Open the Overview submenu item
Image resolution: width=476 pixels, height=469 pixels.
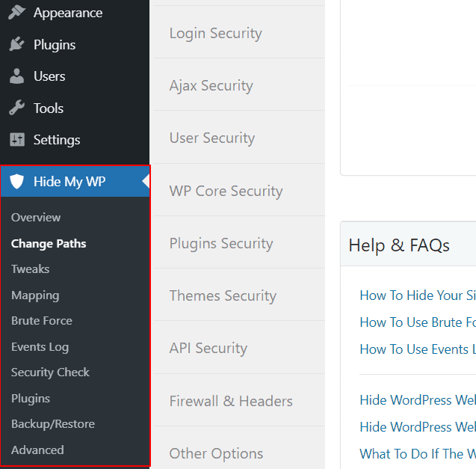36,218
